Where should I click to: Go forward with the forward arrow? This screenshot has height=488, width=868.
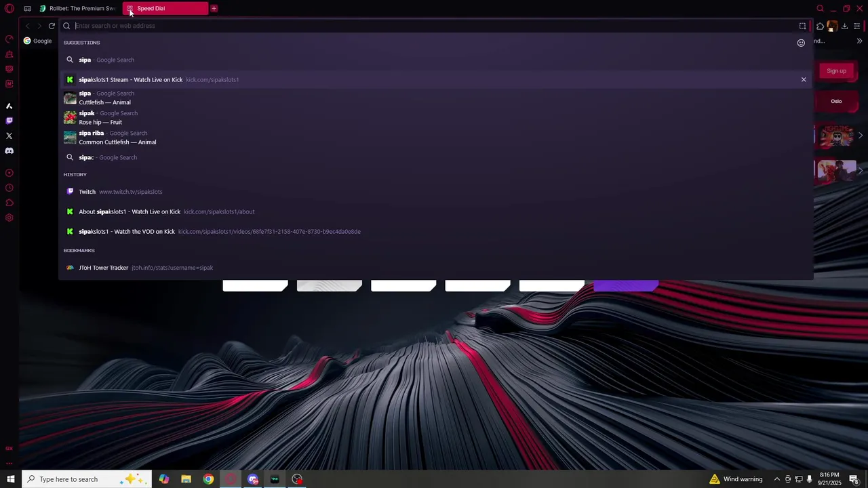(x=39, y=26)
